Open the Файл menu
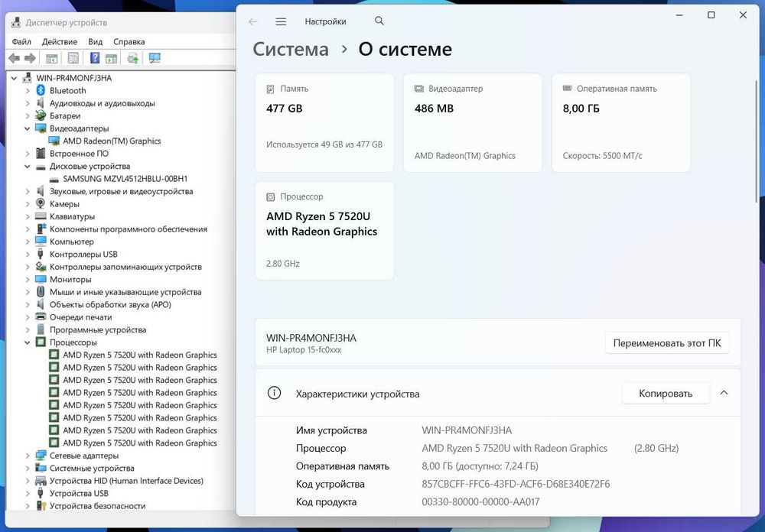 pyautogui.click(x=21, y=41)
